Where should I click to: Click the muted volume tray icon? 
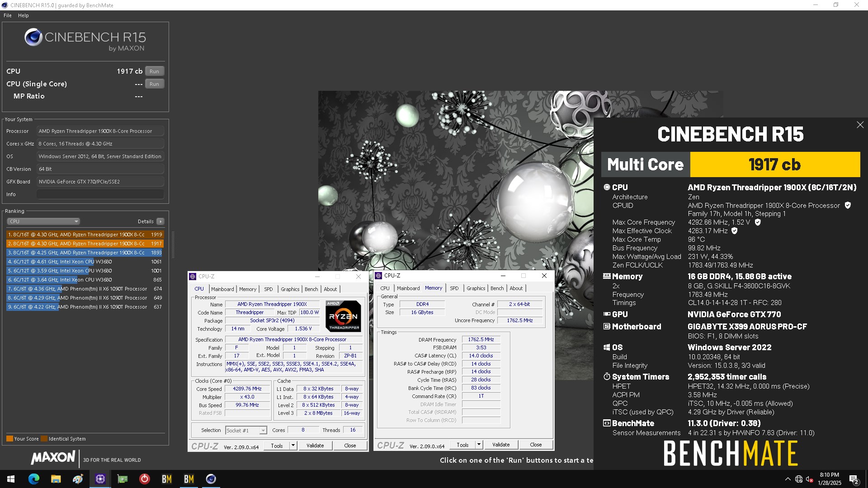click(x=810, y=479)
